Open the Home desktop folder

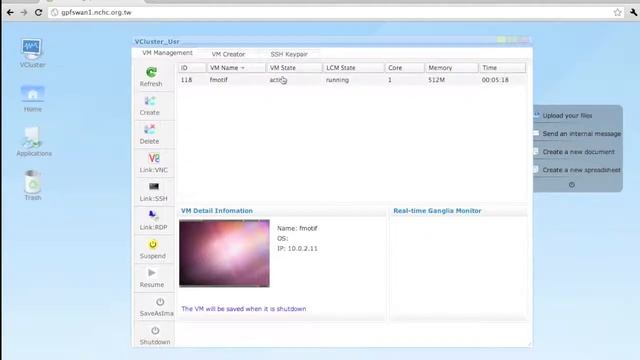[33, 99]
